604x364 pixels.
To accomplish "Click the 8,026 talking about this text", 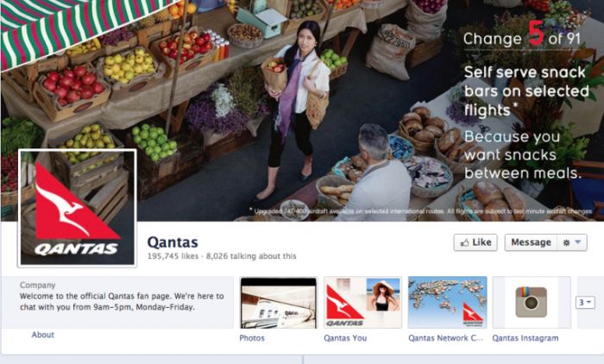I will pos(251,256).
